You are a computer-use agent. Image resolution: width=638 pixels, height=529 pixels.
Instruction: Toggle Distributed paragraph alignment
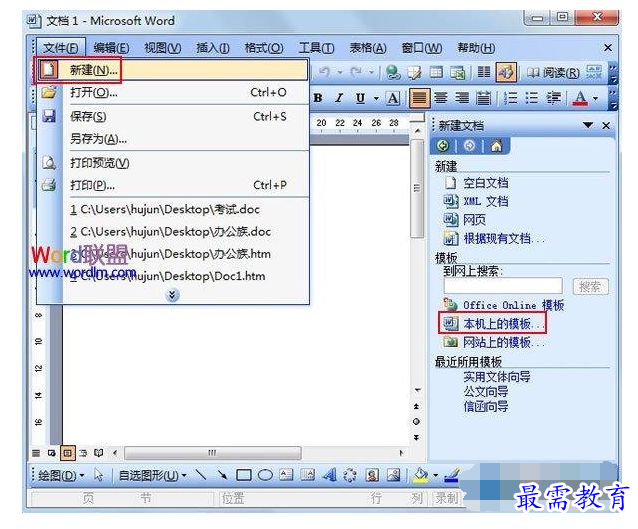click(483, 98)
